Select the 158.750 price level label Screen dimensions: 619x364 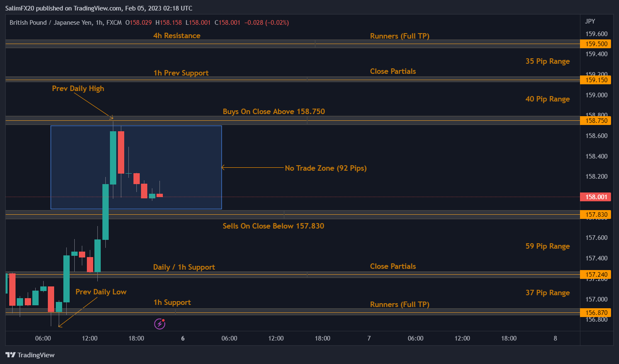tap(596, 121)
